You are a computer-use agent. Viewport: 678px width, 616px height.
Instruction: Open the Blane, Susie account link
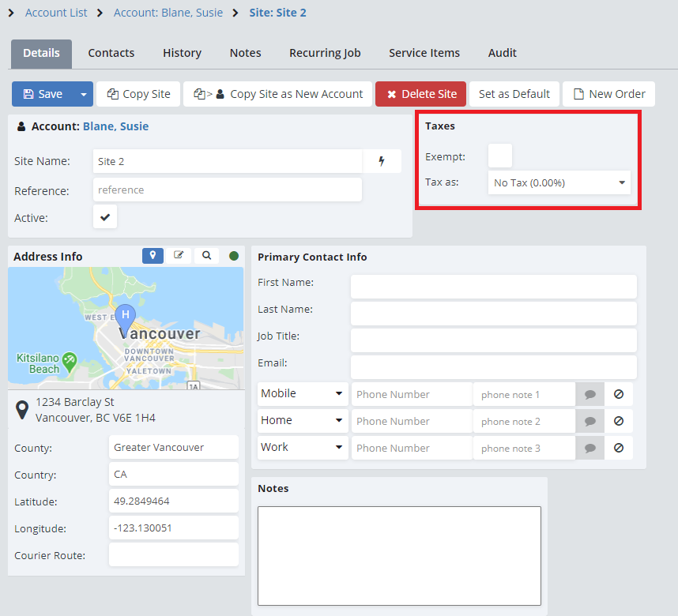[115, 126]
